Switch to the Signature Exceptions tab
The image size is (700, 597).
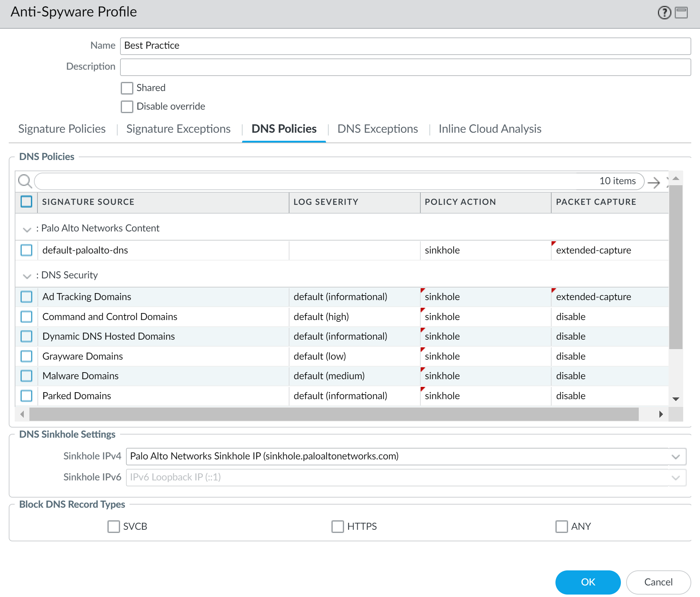[178, 129]
